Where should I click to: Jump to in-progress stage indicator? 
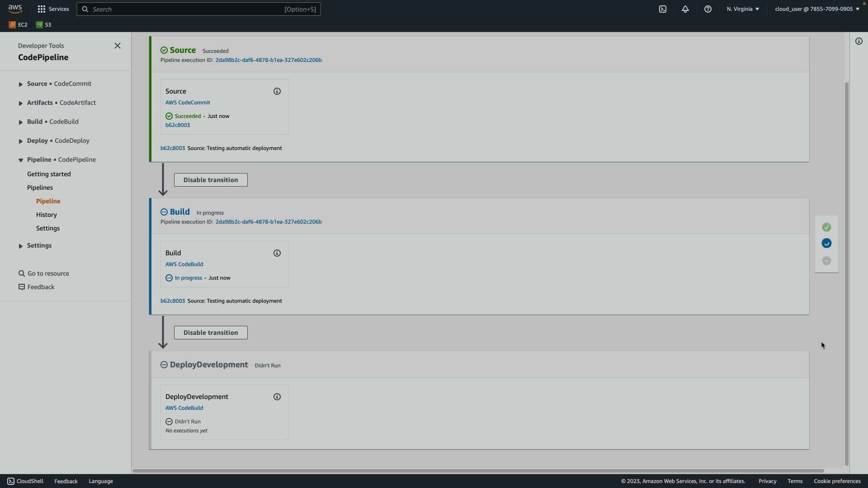click(826, 244)
